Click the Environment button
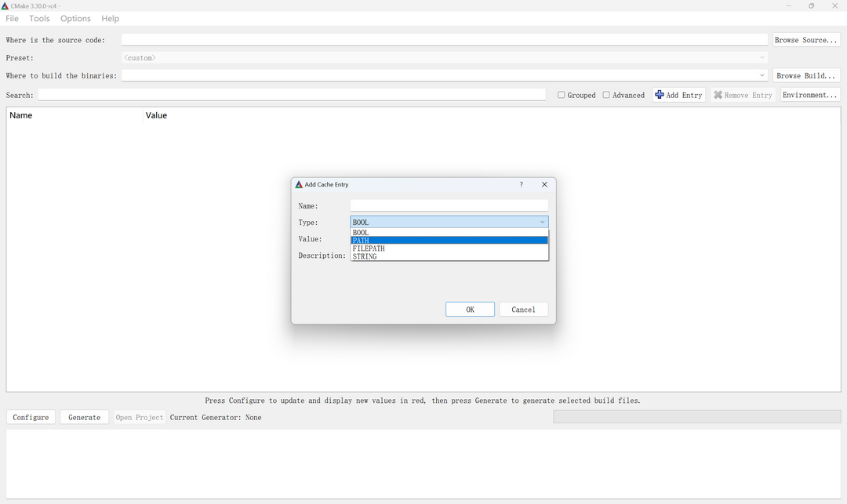This screenshot has height=504, width=847. pos(809,95)
